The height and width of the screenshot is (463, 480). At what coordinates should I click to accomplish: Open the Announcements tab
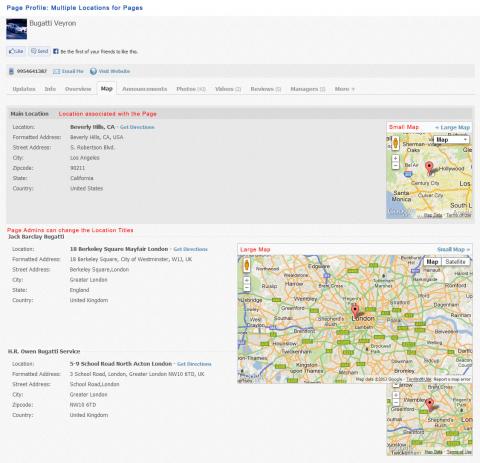click(x=144, y=89)
